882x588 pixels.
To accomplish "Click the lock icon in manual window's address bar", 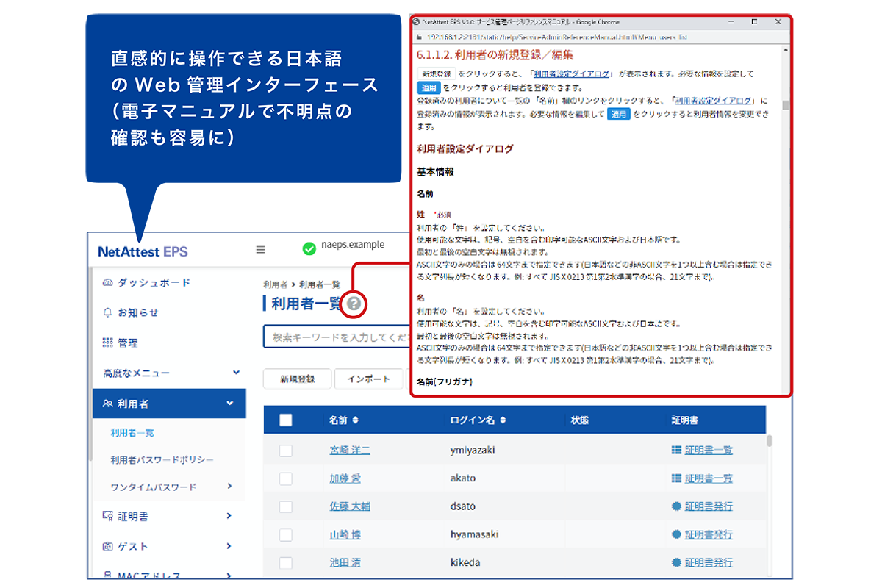I will (x=419, y=36).
